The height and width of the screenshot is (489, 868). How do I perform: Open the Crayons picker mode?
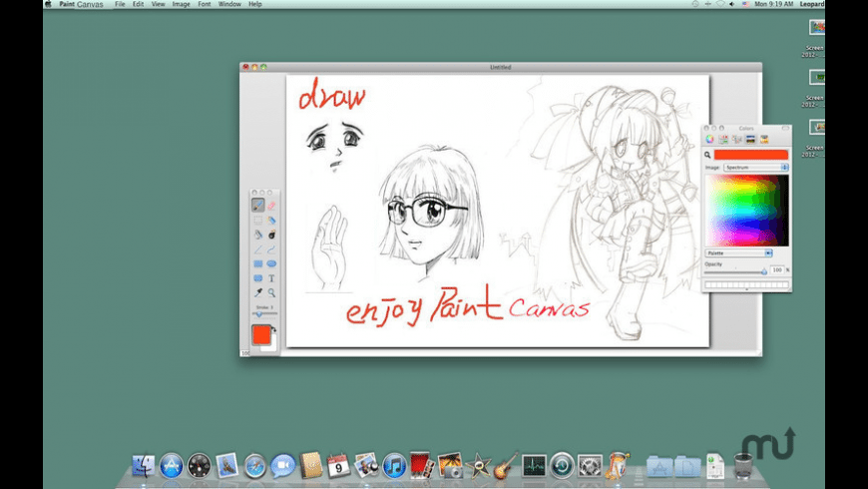point(764,139)
